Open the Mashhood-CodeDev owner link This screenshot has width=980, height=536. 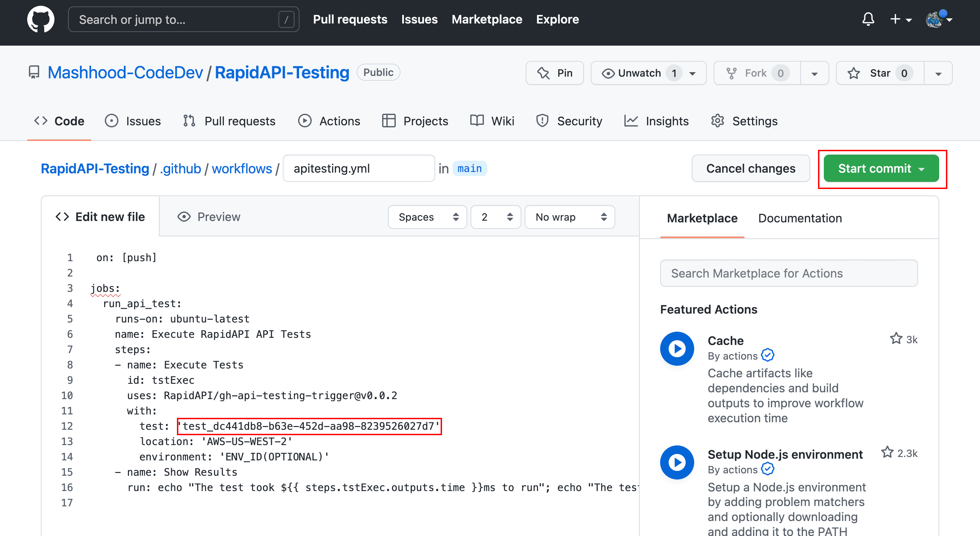pyautogui.click(x=125, y=72)
